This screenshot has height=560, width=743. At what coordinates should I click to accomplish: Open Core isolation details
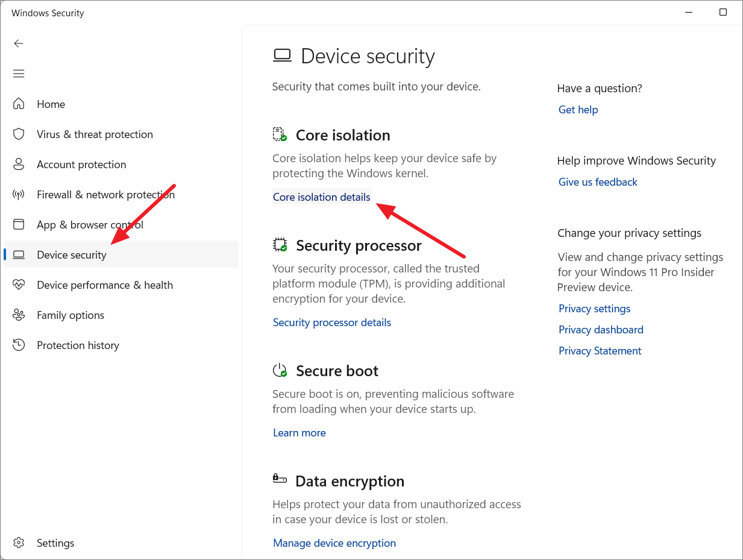pos(321,197)
